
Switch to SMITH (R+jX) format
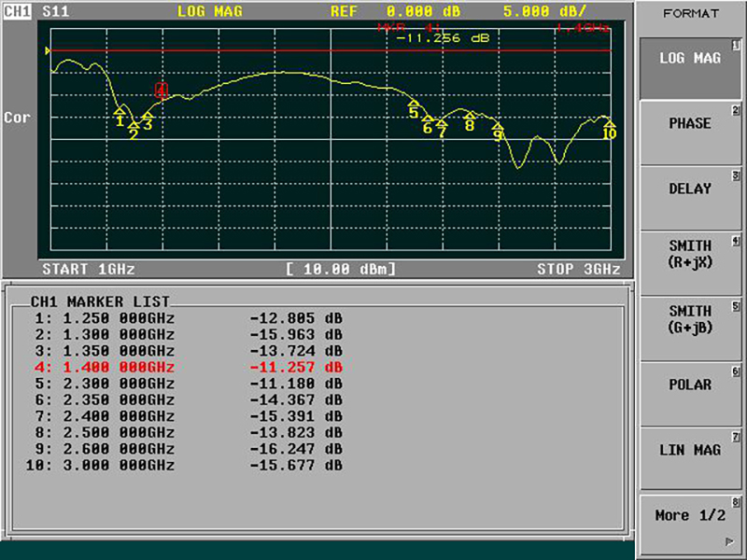[690, 264]
